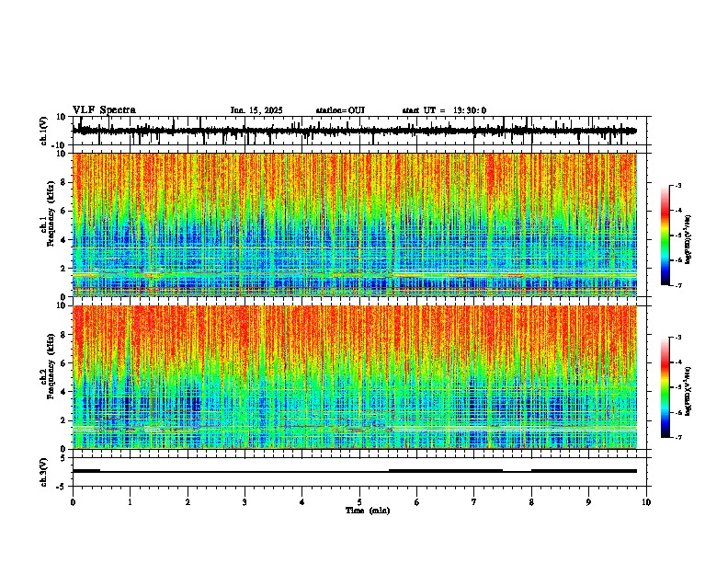This screenshot has height=563, width=728.
Task: Click the "8" kHz tick of ch.1 spectrogram
Action: (x=64, y=182)
